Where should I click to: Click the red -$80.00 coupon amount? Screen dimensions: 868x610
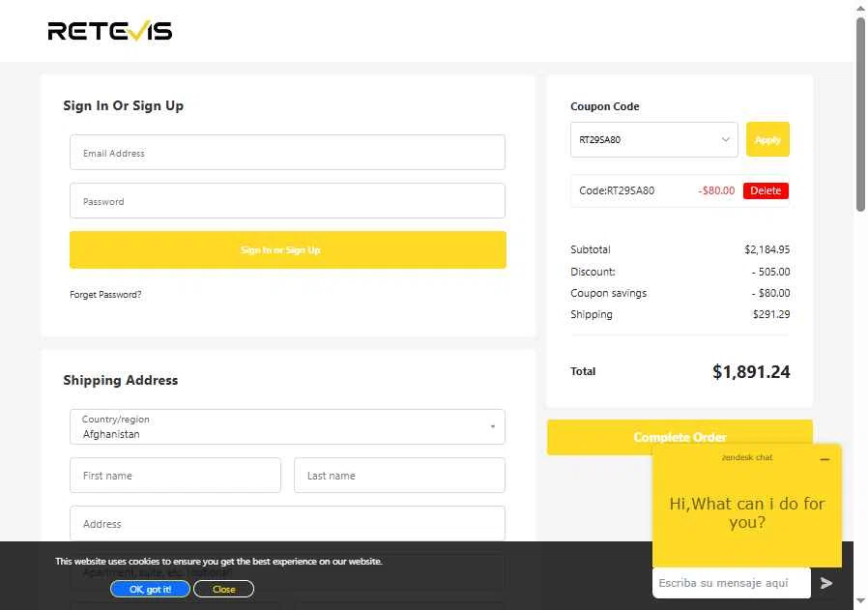[x=716, y=190]
